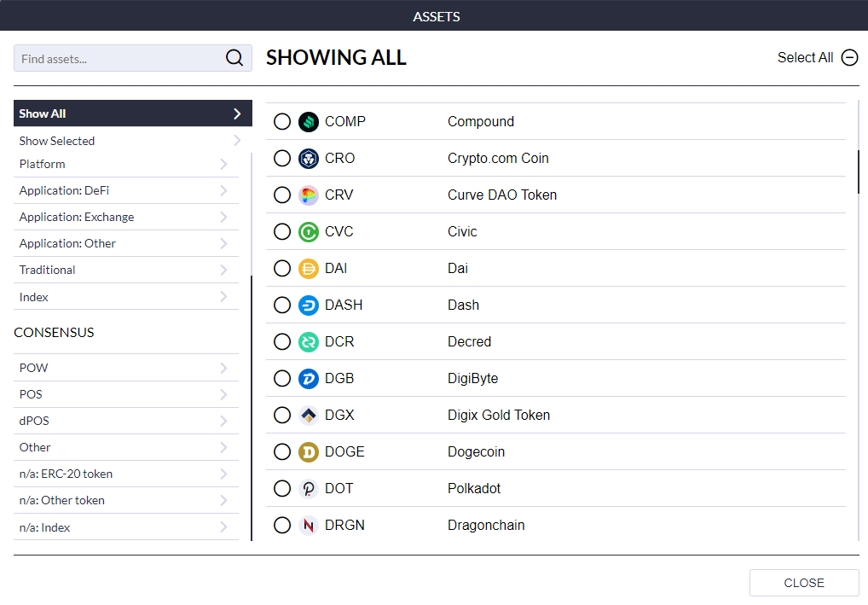Expand the Platform filter chevron
868x605 pixels.
(x=223, y=164)
